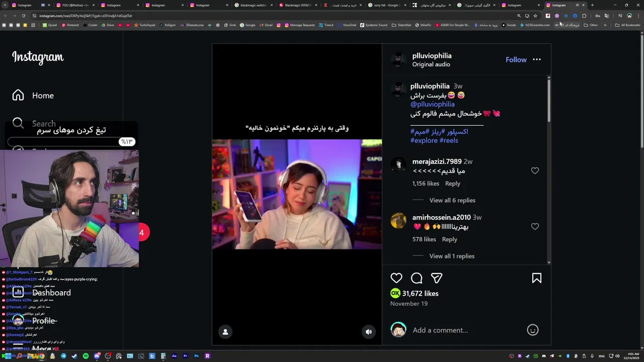
Task: Reply to amirhossein.a2010's comment
Action: pyautogui.click(x=449, y=239)
